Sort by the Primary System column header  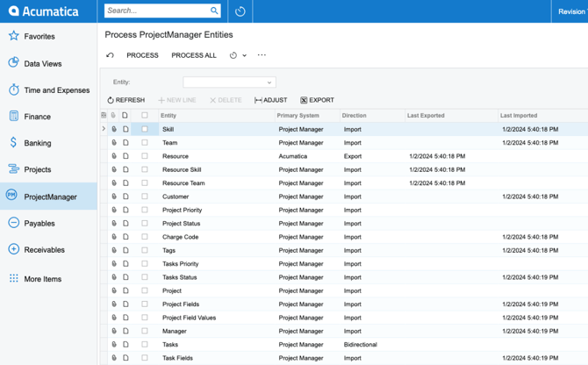pyautogui.click(x=307, y=116)
